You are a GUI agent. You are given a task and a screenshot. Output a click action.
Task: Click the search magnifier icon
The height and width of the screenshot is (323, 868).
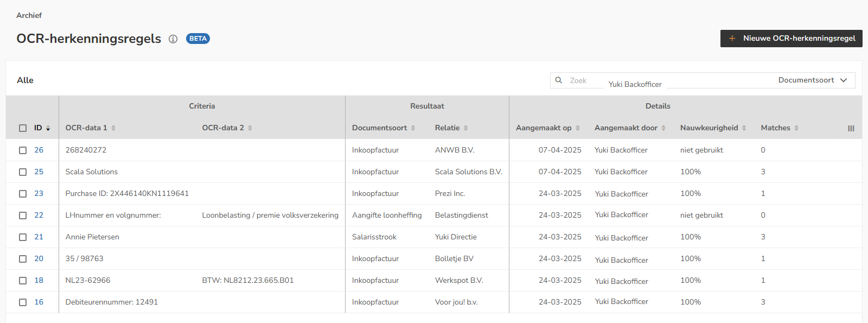coord(558,80)
